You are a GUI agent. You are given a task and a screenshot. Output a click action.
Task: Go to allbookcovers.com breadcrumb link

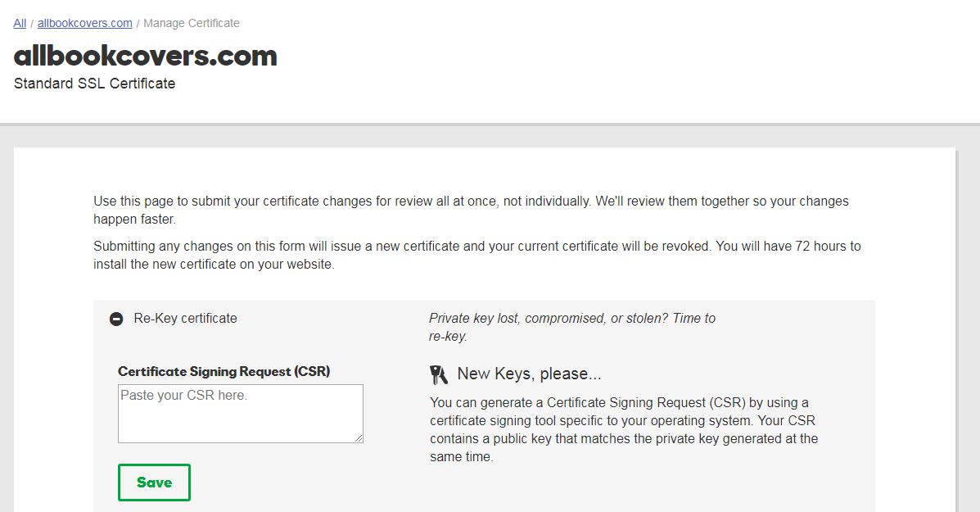click(85, 23)
